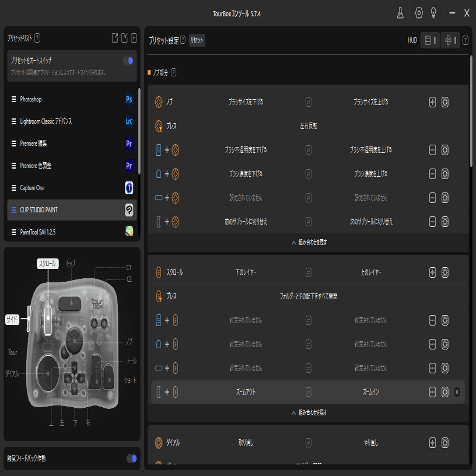The image size is (476, 476).
Task: Toggle 触覚フィードバック作動 switch
Action: pyautogui.click(x=131, y=459)
